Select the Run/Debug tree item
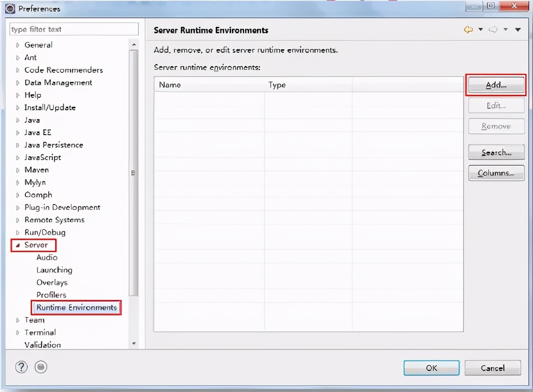533x392 pixels. click(45, 232)
